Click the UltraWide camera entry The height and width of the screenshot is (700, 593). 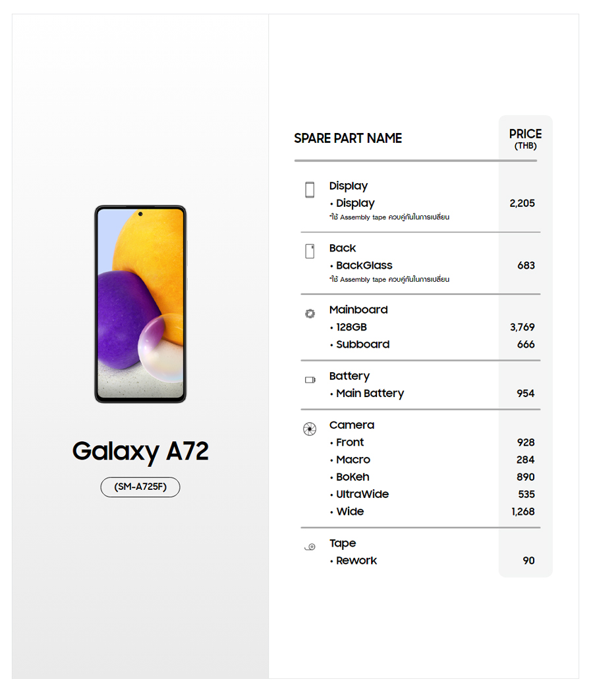coord(362,494)
